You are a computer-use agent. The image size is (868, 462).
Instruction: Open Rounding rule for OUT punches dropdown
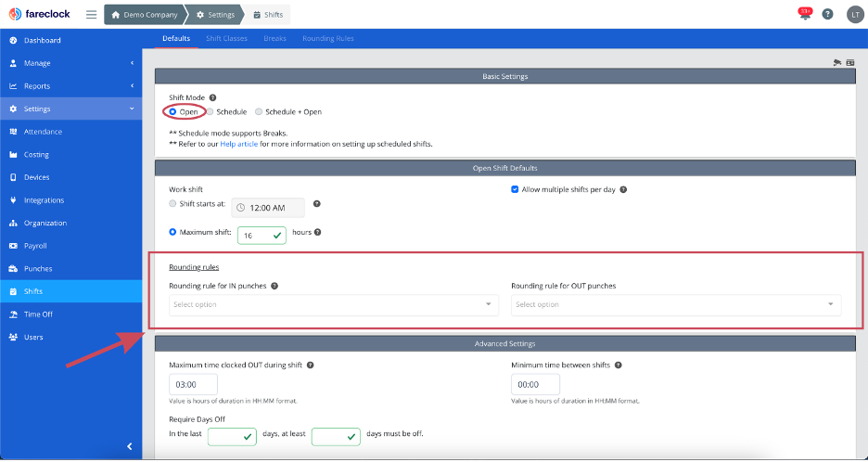pyautogui.click(x=676, y=304)
